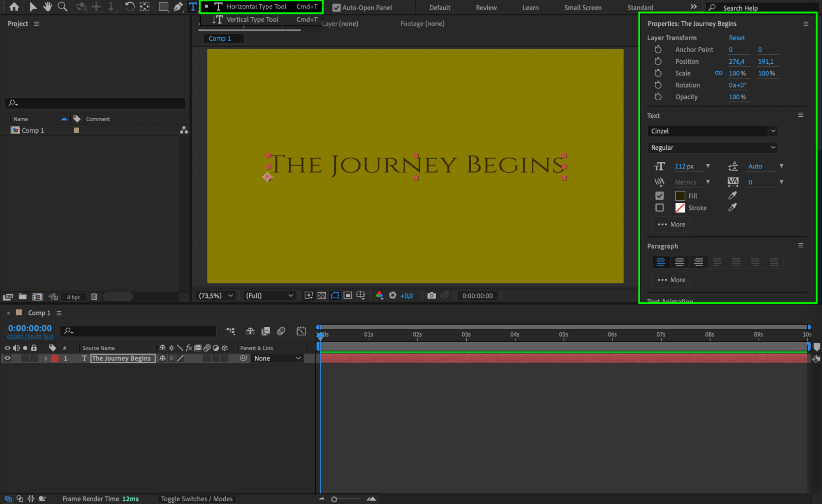Open the Fill color swatch
The height and width of the screenshot is (504, 822).
pyautogui.click(x=680, y=196)
